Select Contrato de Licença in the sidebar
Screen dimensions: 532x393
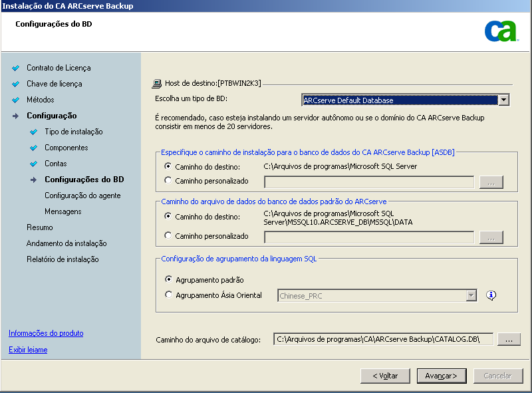click(x=60, y=67)
